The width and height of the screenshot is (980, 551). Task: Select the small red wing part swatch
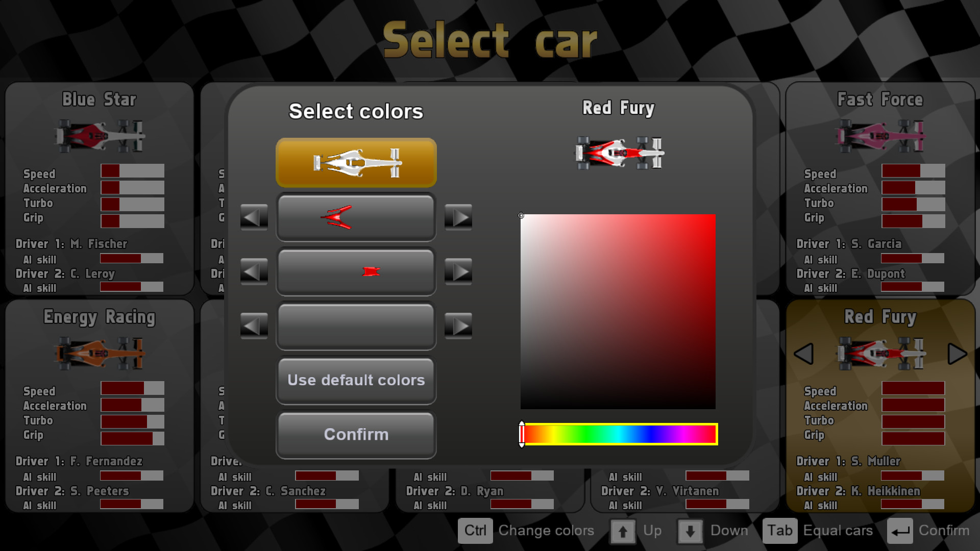coord(356,271)
